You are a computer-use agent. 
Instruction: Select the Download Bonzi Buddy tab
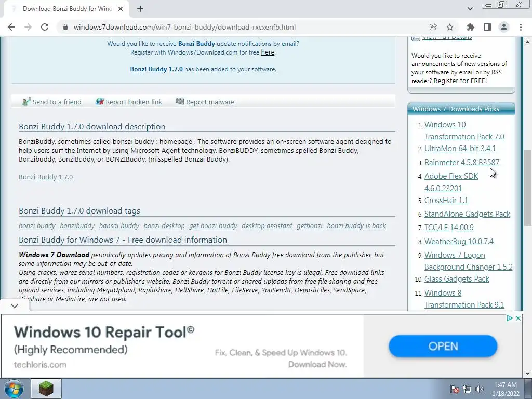point(66,9)
